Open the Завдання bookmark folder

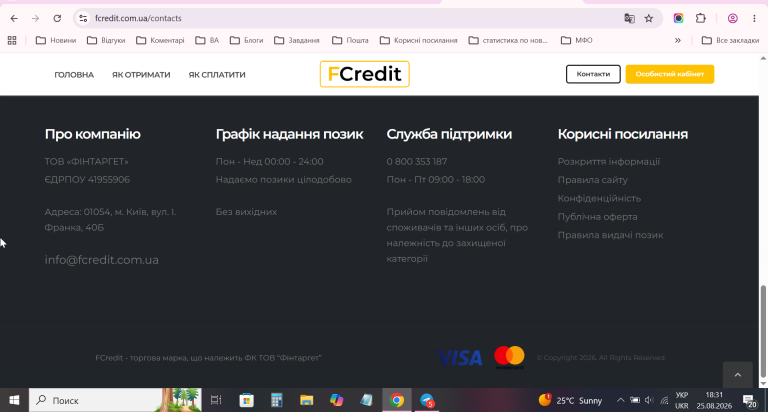[x=297, y=40]
